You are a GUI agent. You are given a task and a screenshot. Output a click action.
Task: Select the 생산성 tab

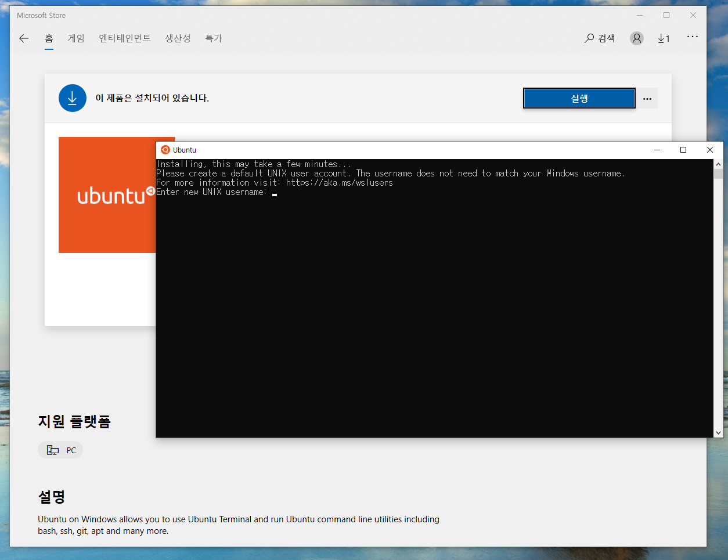[x=178, y=38]
